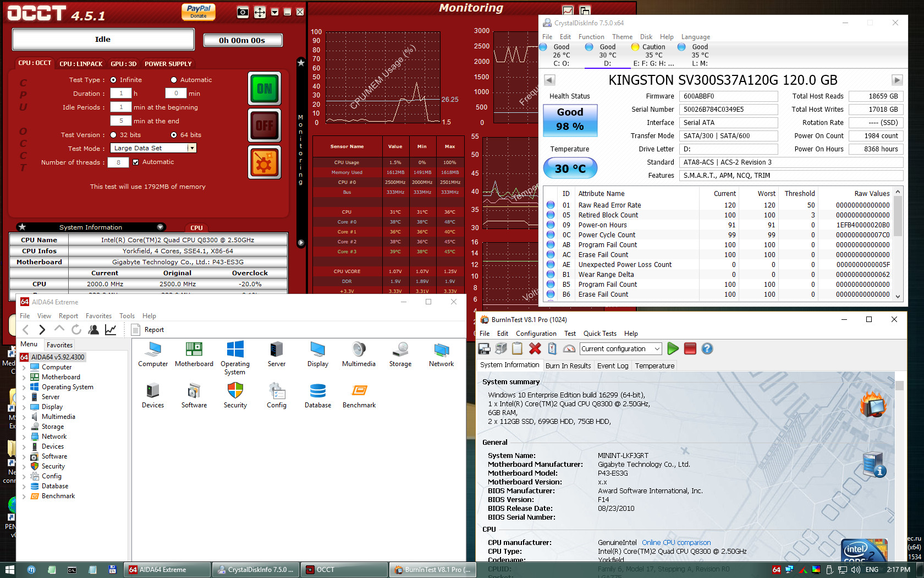Open BurnInTest Current configuration dropdown

620,348
